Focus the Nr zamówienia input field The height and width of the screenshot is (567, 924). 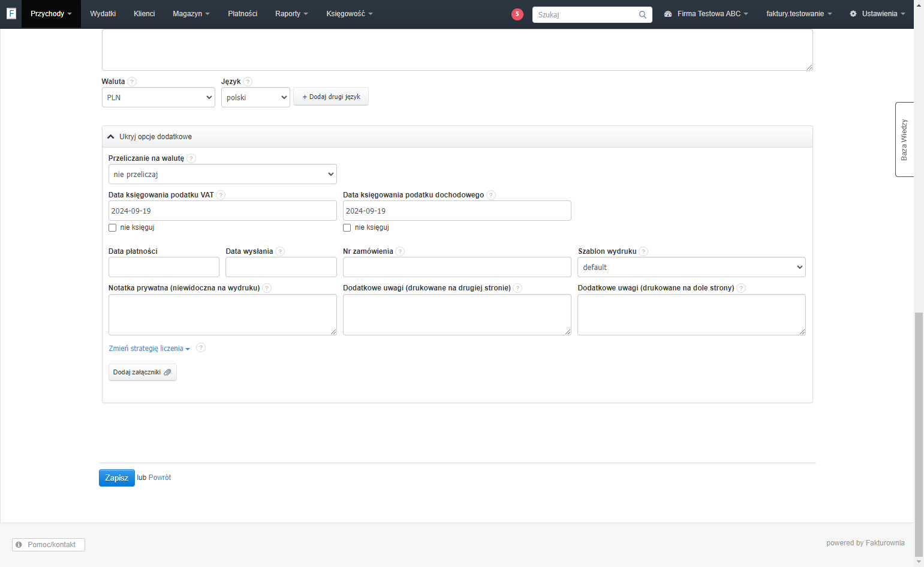[457, 267]
